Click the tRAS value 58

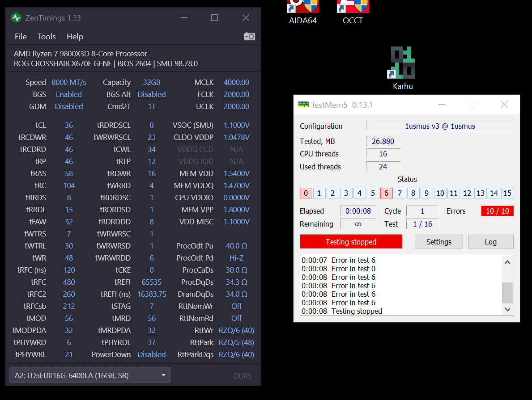pyautogui.click(x=69, y=173)
